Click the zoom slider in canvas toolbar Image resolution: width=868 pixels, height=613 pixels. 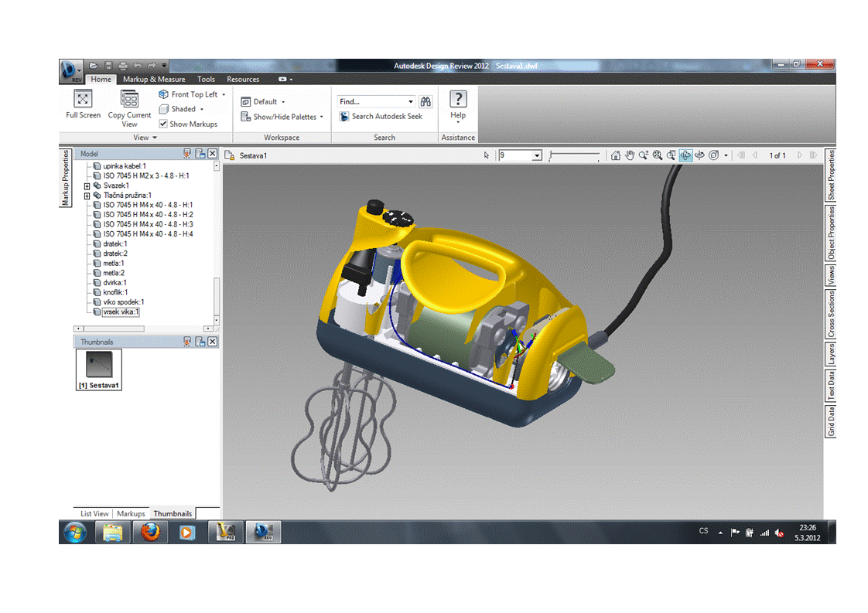coord(574,156)
